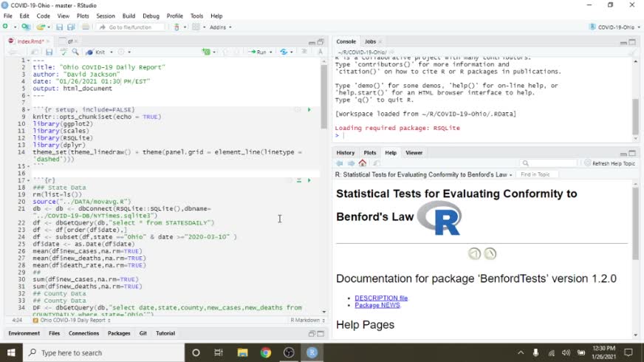Open recent files dropdown arrow
The height and width of the screenshot is (362, 644).
[x=49, y=27]
